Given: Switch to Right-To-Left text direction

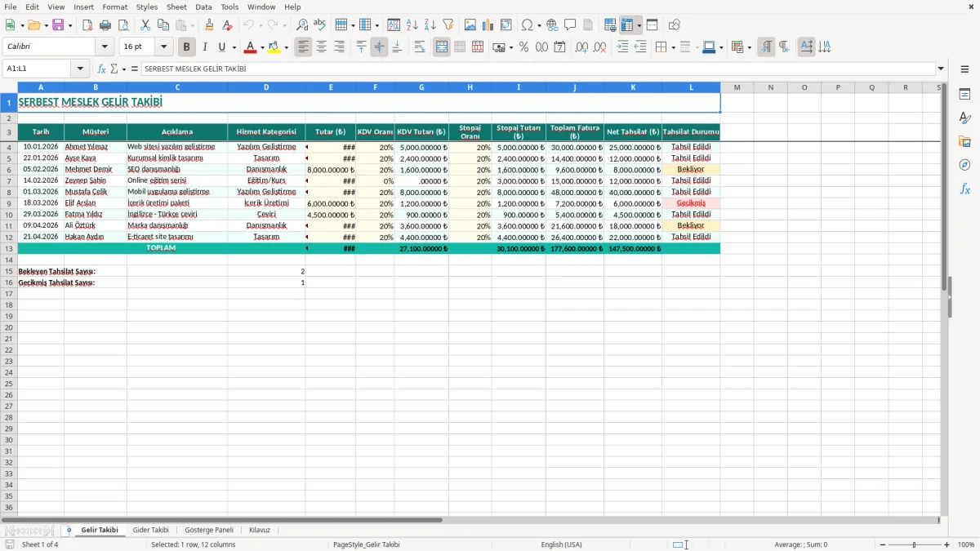Looking at the screenshot, I should (784, 47).
